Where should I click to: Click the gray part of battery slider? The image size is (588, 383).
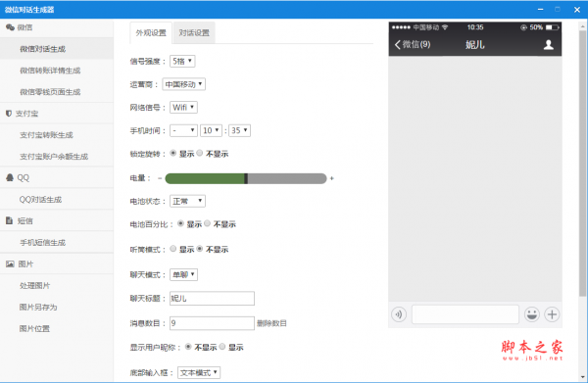(287, 178)
